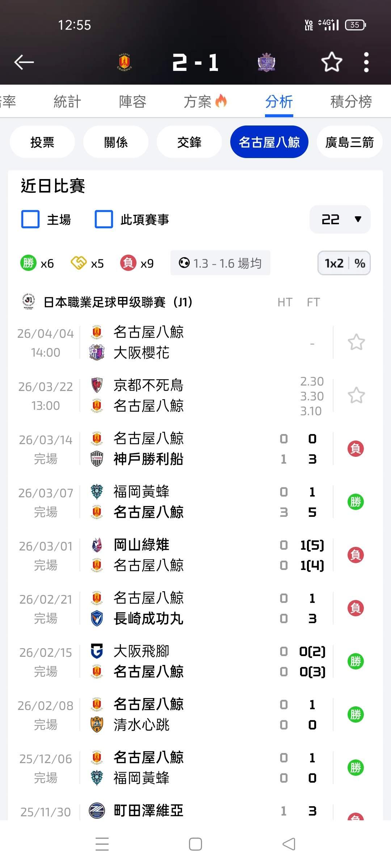Select the 廣島三箭 team pill
The image size is (391, 868).
349,142
